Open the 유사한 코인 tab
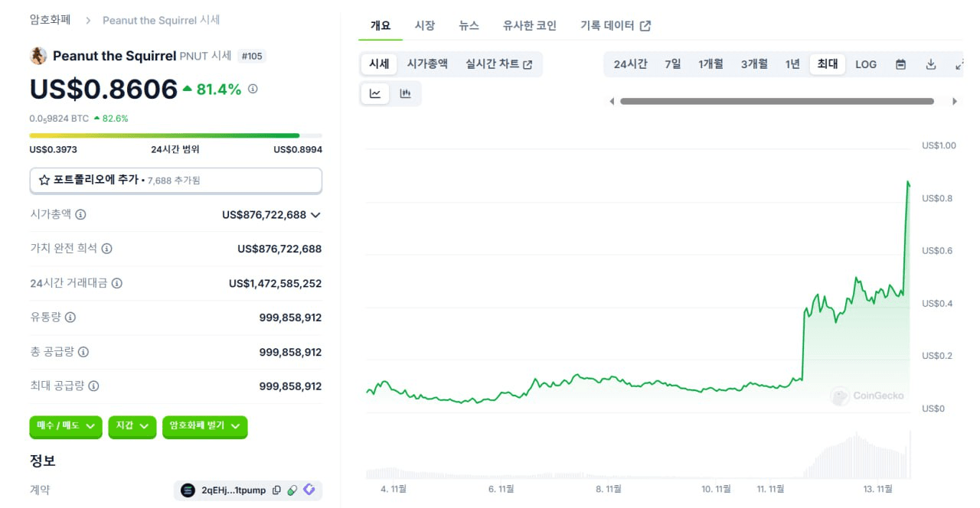Viewport: 980px width, 508px height. coord(530,25)
